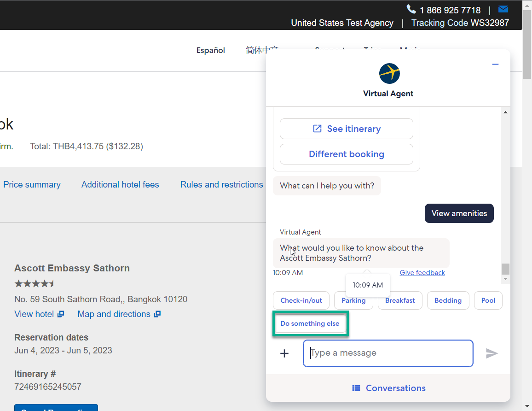Click the Conversations list icon
This screenshot has height=411, width=532.
pyautogui.click(x=356, y=388)
